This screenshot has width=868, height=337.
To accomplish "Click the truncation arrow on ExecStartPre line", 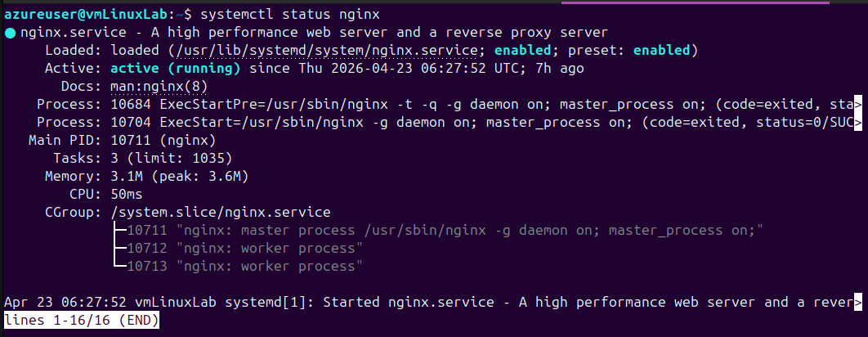I will coord(858,105).
